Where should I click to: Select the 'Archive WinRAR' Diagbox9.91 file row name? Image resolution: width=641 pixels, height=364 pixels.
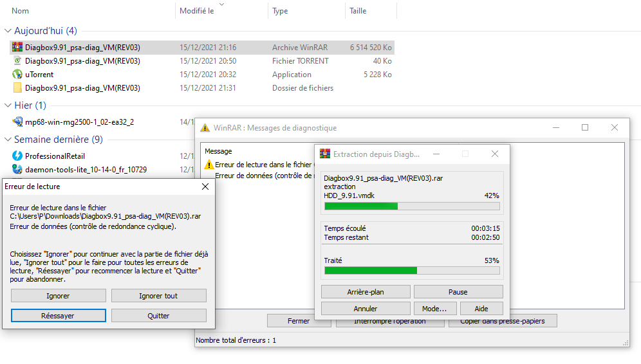coord(82,48)
